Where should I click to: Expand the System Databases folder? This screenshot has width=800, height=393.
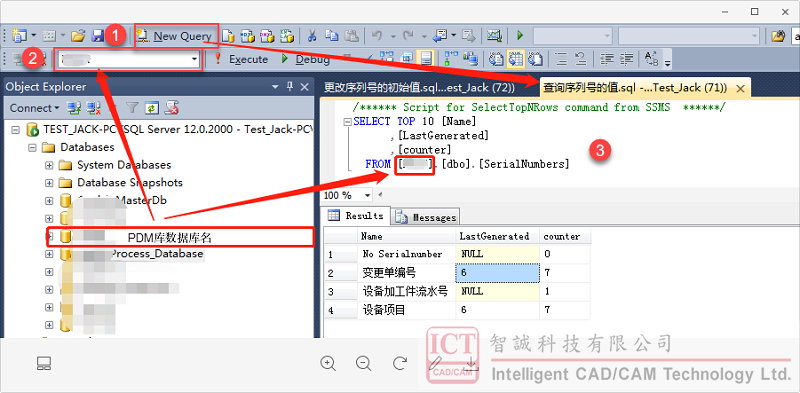pos(49,165)
